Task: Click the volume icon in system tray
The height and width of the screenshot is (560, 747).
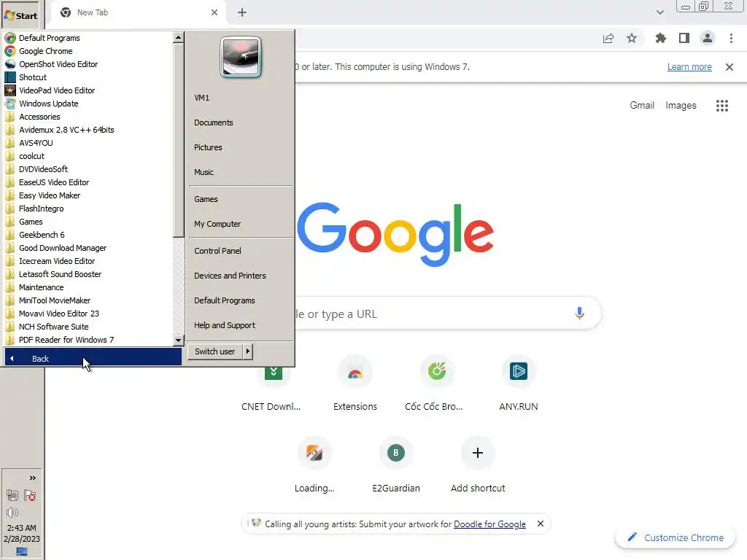Action: pos(12,513)
